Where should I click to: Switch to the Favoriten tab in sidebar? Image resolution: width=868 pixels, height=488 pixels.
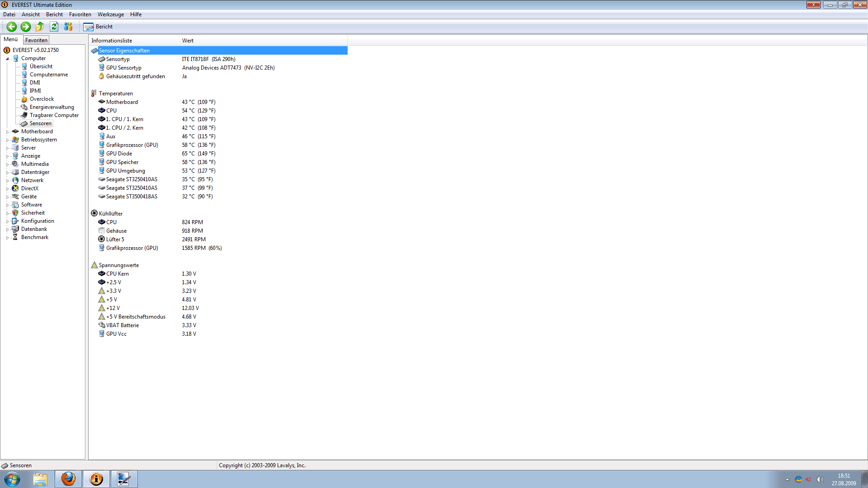(x=36, y=40)
